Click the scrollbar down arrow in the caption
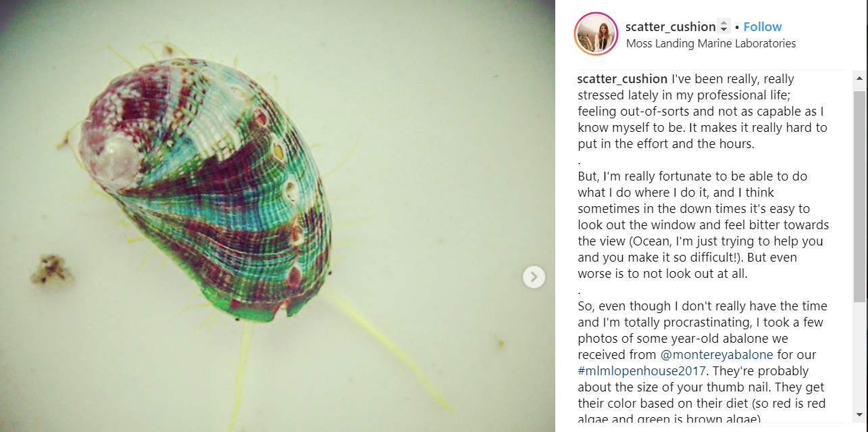868x432 pixels. 859,414
